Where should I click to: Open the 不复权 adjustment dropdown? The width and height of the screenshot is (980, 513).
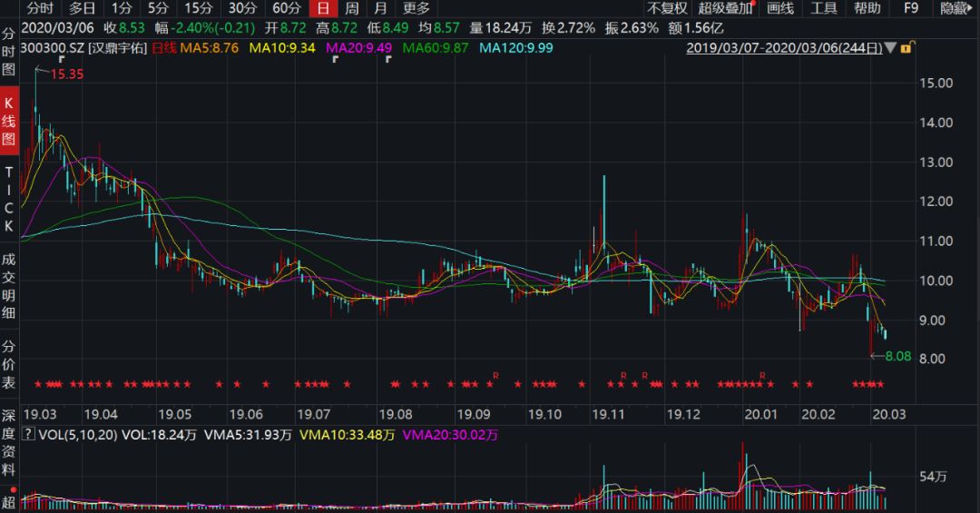click(x=667, y=8)
